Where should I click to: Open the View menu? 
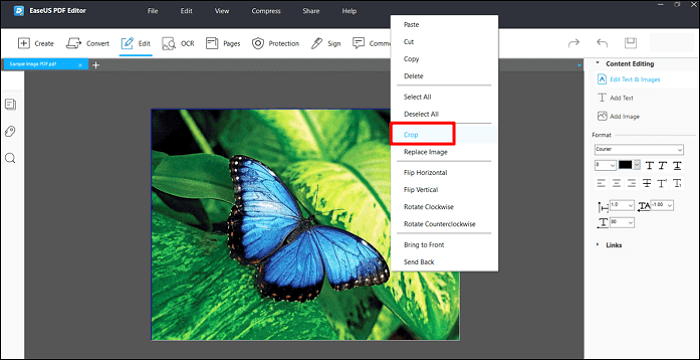pyautogui.click(x=222, y=11)
